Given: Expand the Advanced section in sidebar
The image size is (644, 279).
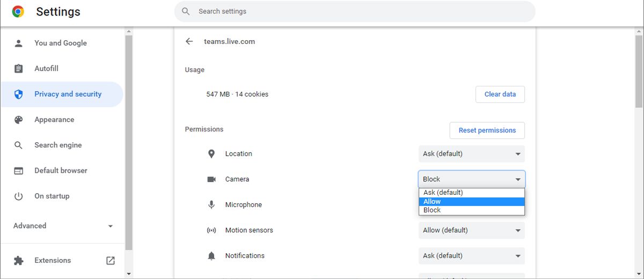Looking at the screenshot, I should [63, 226].
